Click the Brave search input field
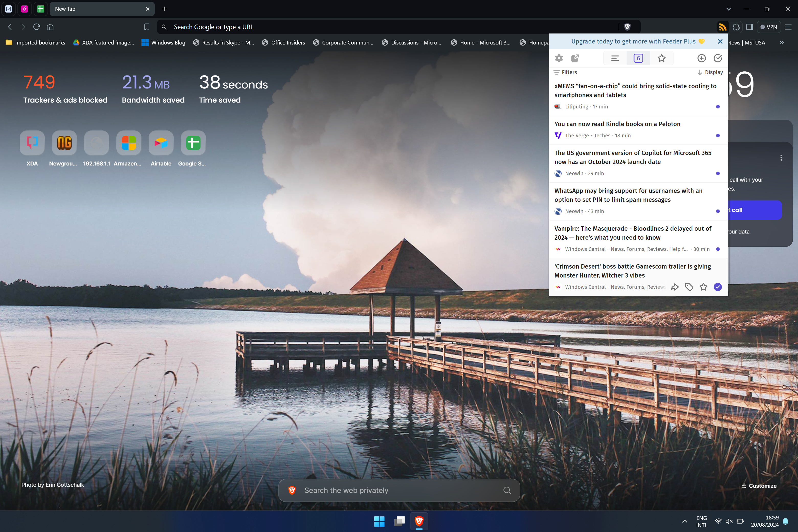The height and width of the screenshot is (532, 798). [x=399, y=490]
